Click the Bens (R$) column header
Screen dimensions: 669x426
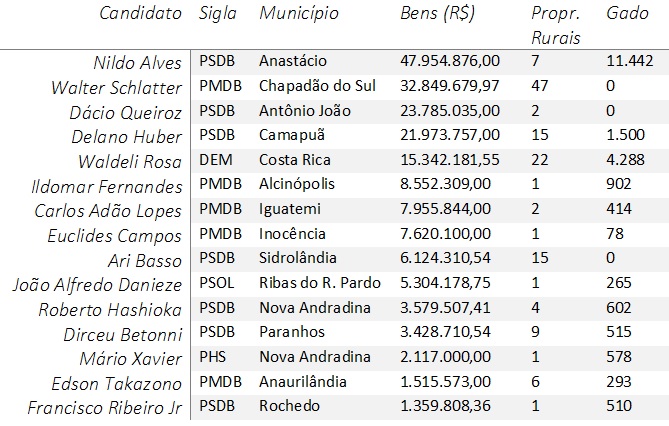[x=437, y=14]
